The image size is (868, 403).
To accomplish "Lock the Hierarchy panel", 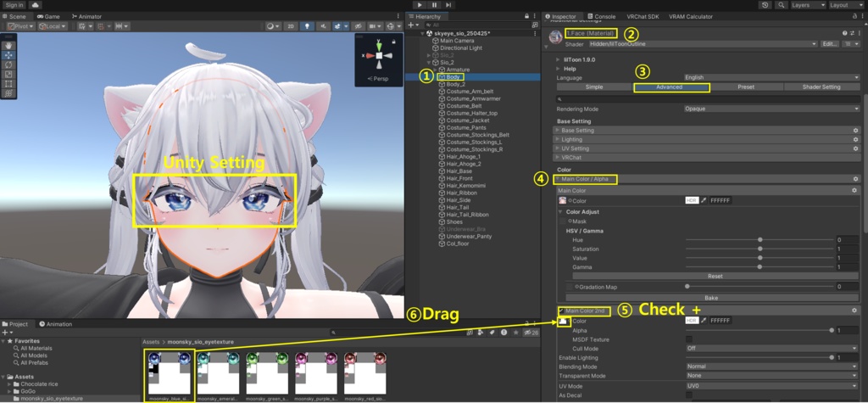I will [x=526, y=17].
